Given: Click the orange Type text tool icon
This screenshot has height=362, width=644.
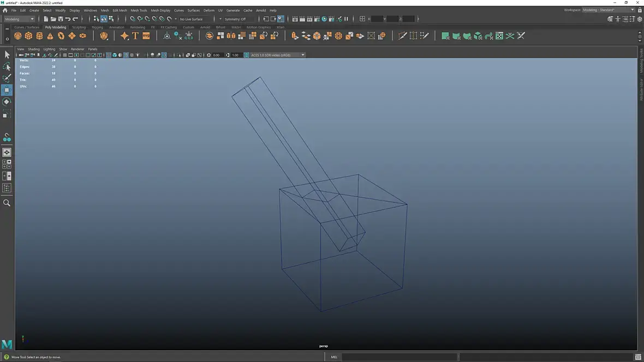Looking at the screenshot, I should 135,36.
